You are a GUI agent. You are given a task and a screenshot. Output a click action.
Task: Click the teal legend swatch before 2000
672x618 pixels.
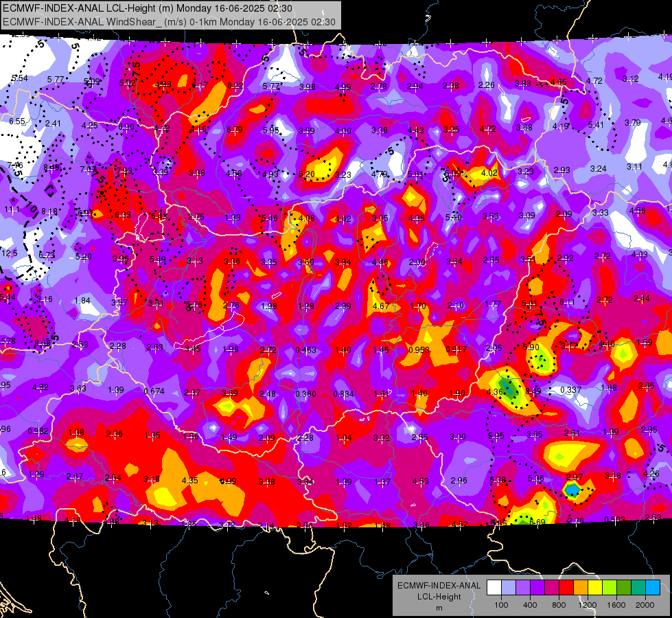click(x=638, y=588)
